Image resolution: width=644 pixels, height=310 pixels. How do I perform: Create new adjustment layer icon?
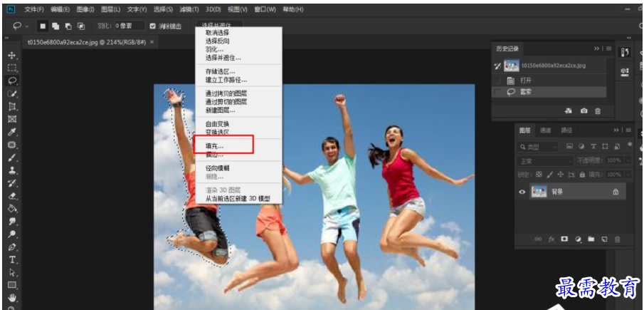tap(579, 239)
